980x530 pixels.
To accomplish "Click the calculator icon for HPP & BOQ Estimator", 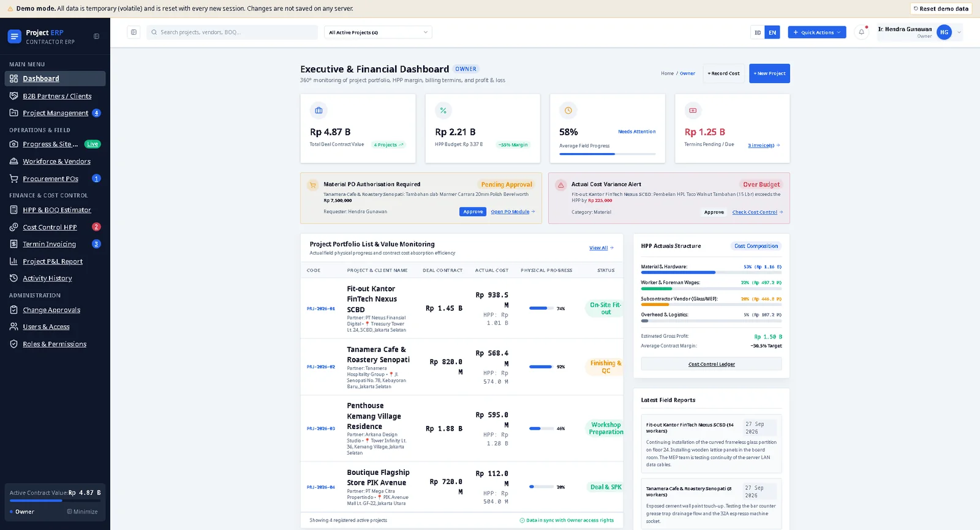I will pos(13,210).
